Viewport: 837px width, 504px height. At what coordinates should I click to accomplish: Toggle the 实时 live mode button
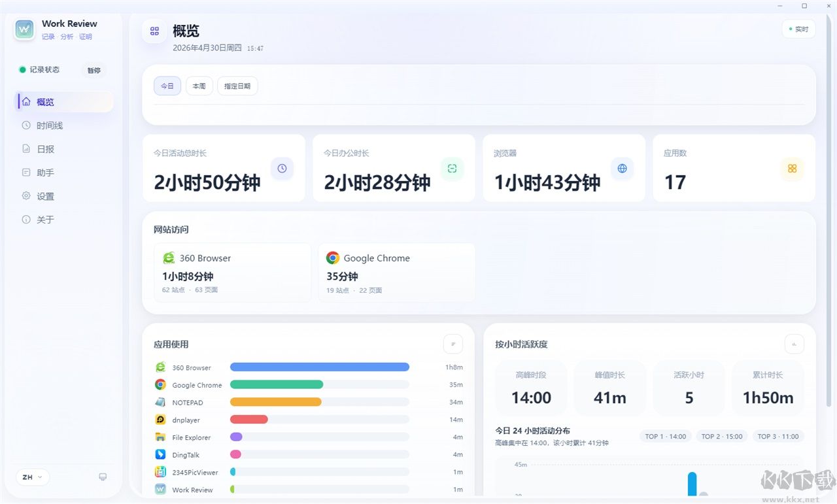click(x=798, y=29)
